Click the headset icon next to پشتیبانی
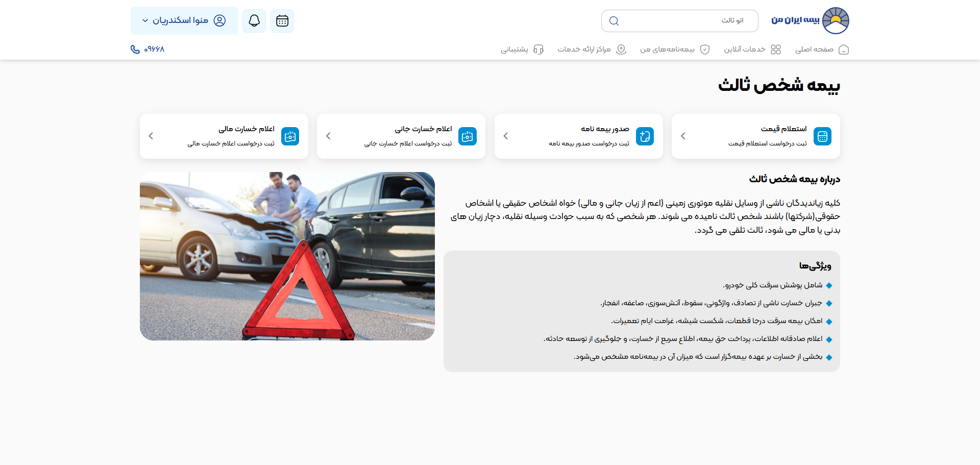The image size is (980, 465). click(538, 50)
